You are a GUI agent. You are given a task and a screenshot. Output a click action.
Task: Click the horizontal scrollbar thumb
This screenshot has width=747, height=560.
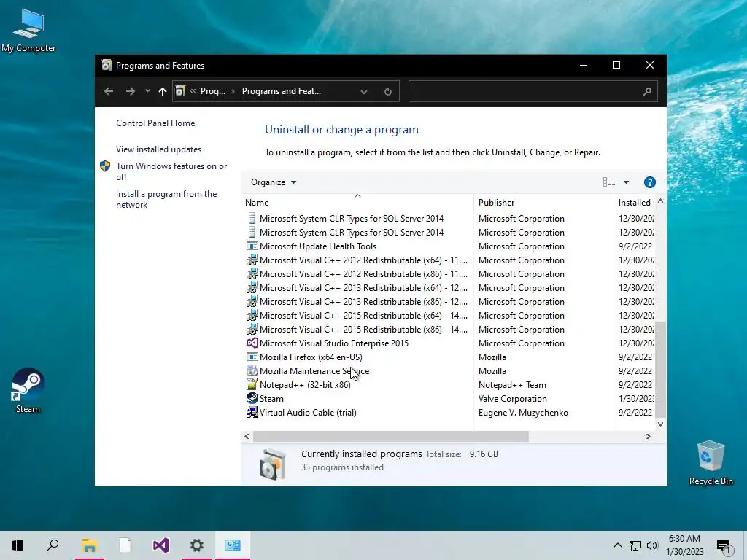coord(391,436)
